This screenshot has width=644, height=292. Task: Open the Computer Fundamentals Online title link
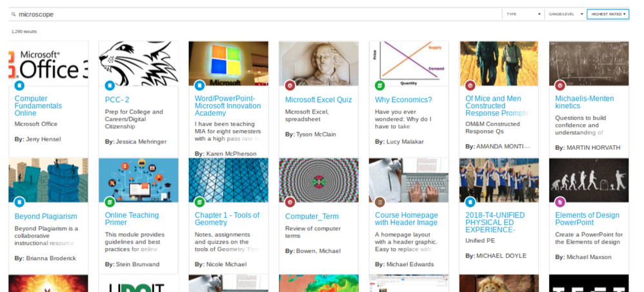[x=38, y=106]
